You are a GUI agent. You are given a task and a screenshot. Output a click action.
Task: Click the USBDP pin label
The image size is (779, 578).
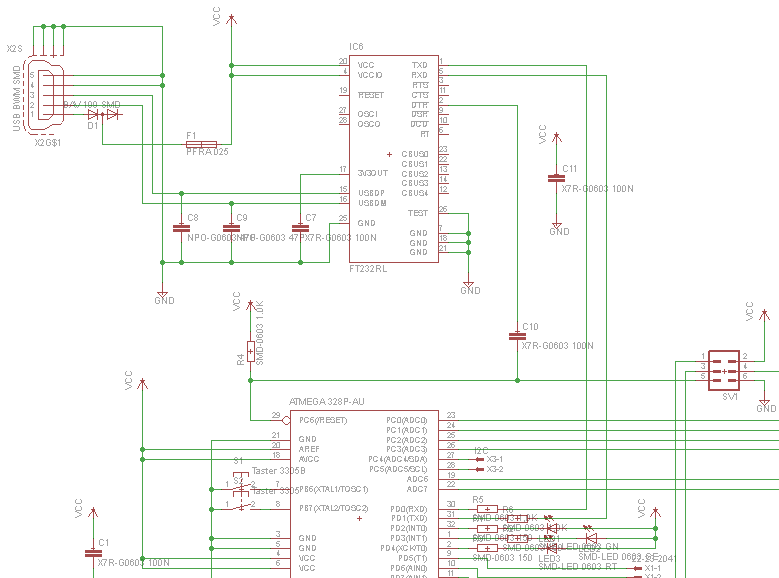coord(371,193)
